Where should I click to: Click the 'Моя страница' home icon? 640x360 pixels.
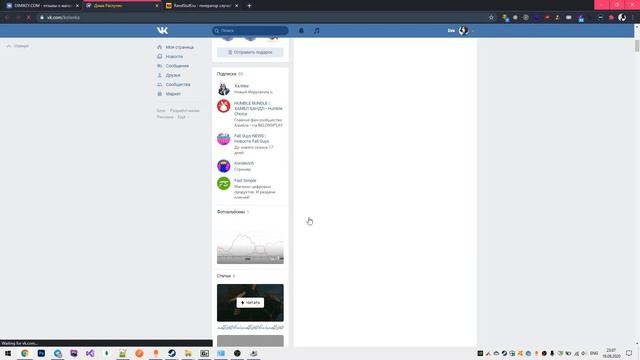click(160, 47)
